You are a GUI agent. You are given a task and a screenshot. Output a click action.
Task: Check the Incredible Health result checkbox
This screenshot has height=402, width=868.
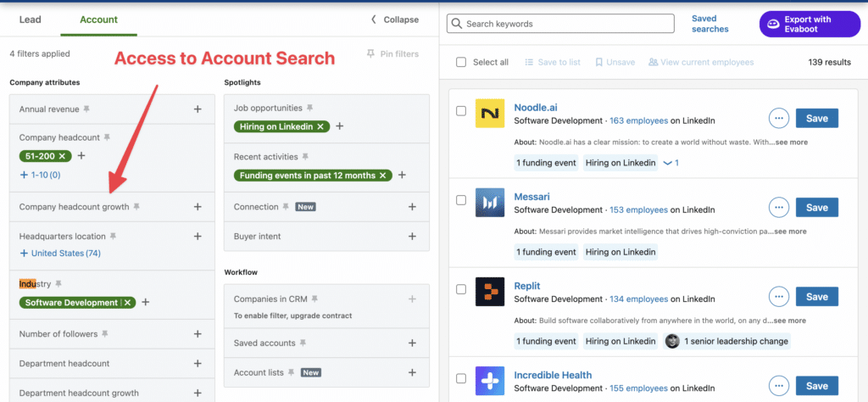coord(461,378)
